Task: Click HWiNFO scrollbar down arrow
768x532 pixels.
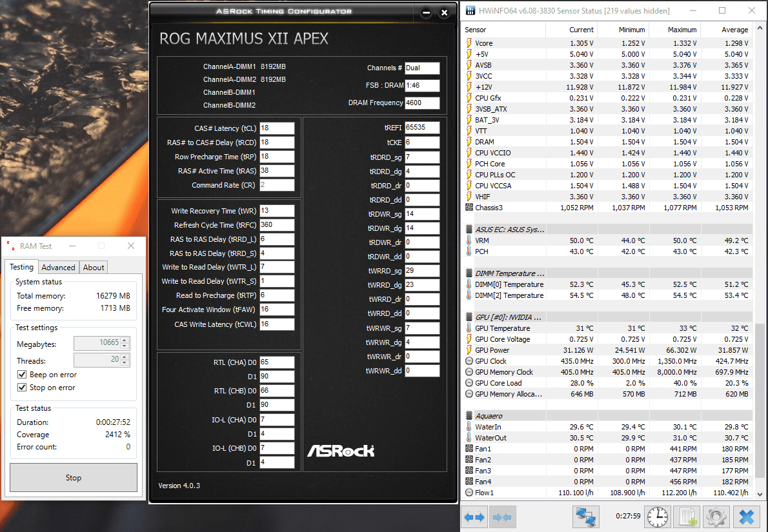Action: 760,494
